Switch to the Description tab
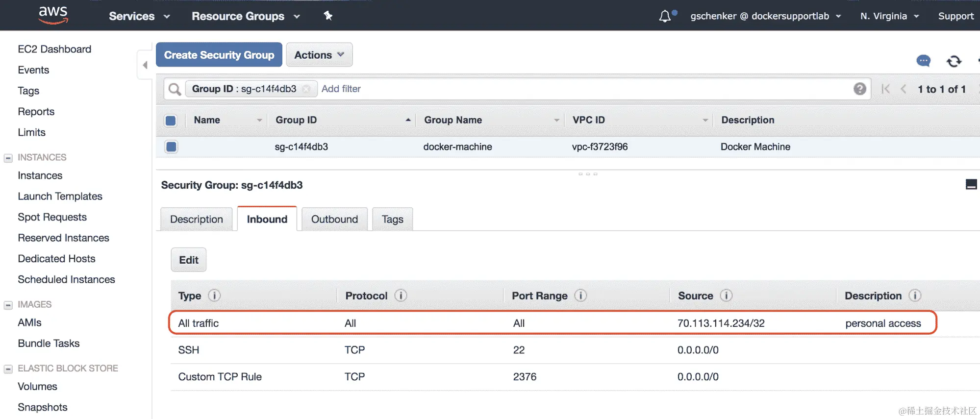The height and width of the screenshot is (419, 980). point(197,219)
